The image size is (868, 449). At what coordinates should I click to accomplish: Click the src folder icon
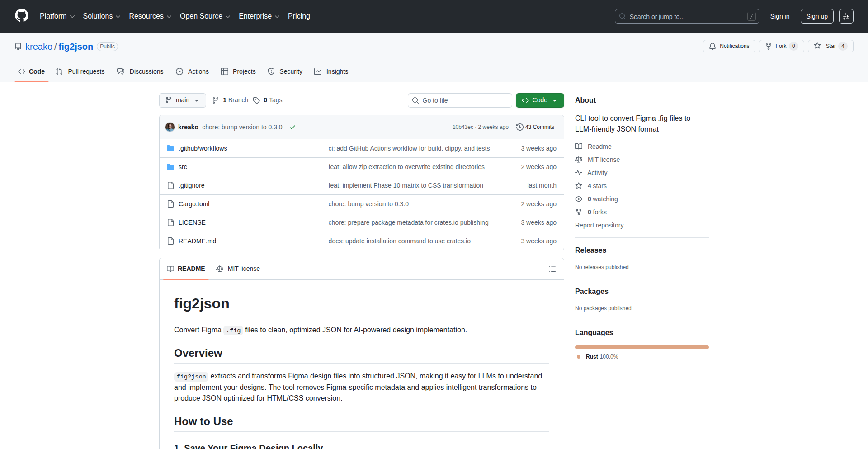click(x=170, y=167)
